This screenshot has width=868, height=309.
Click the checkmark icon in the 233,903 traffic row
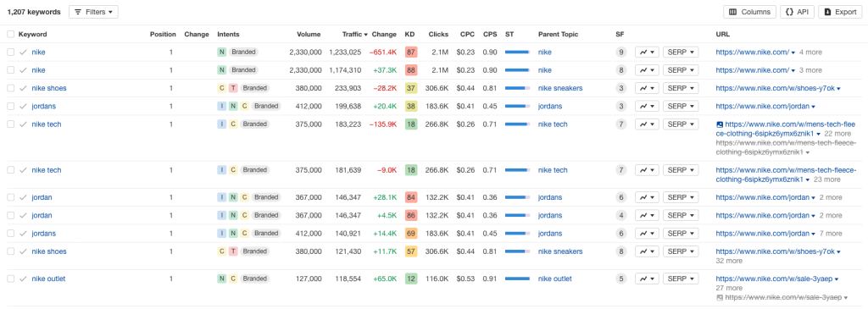click(x=23, y=88)
